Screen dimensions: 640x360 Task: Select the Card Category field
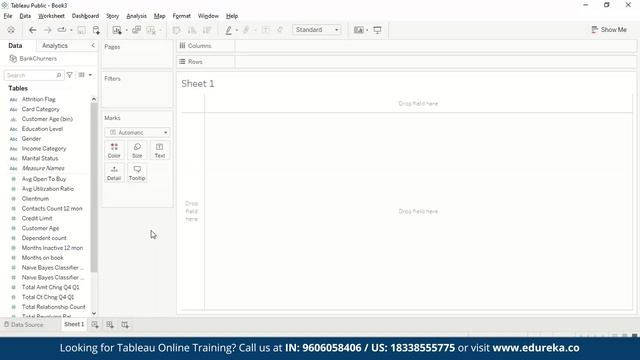pyautogui.click(x=40, y=109)
